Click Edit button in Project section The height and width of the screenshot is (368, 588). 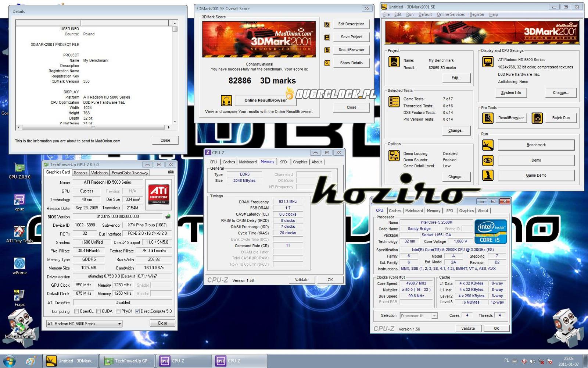pyautogui.click(x=456, y=78)
